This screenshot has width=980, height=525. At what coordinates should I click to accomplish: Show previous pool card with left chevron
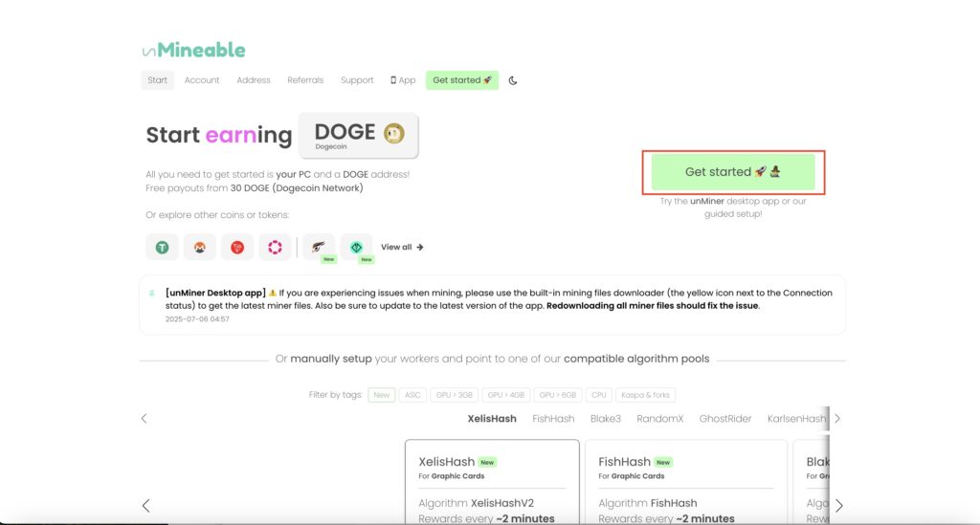tap(145, 506)
